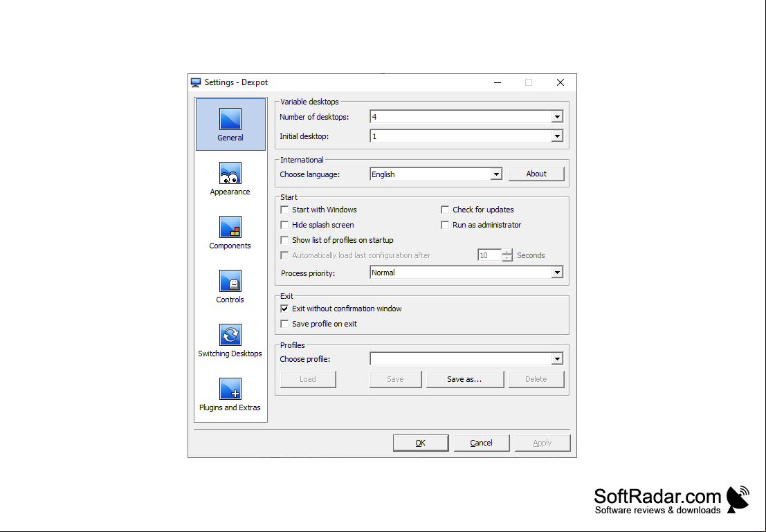Minimize the Settings - Dexpot window
766x532 pixels.
pyautogui.click(x=498, y=82)
